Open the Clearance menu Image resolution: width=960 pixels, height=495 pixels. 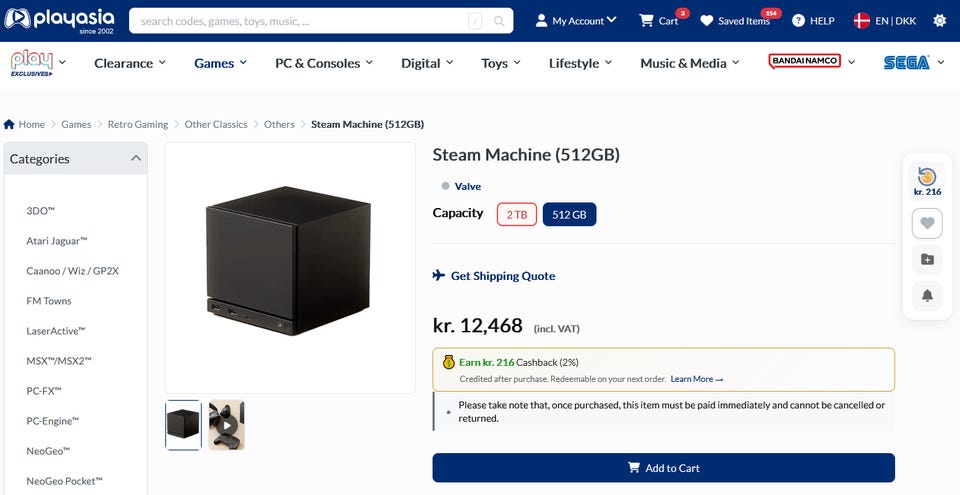coord(130,63)
